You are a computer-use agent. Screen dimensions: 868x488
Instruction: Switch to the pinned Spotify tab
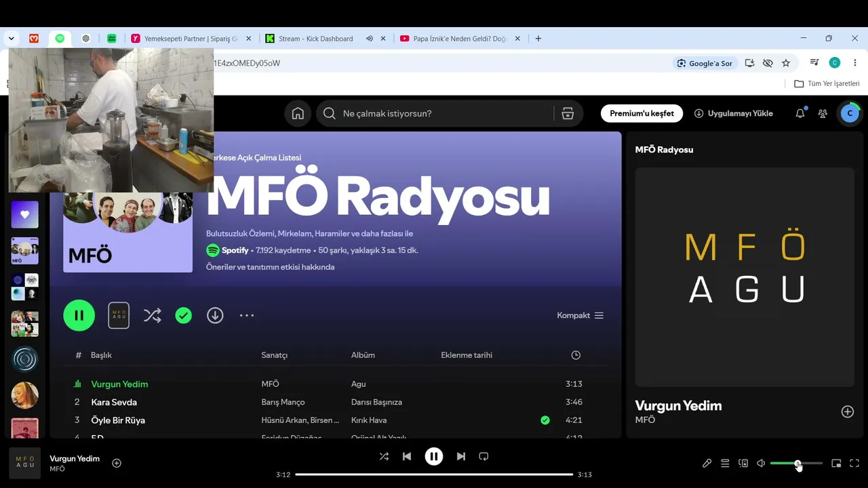(x=60, y=39)
